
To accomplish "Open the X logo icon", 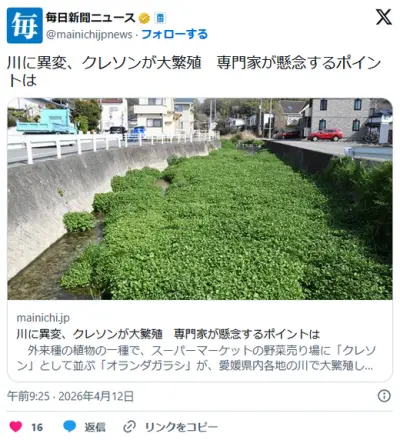I will [383, 17].
